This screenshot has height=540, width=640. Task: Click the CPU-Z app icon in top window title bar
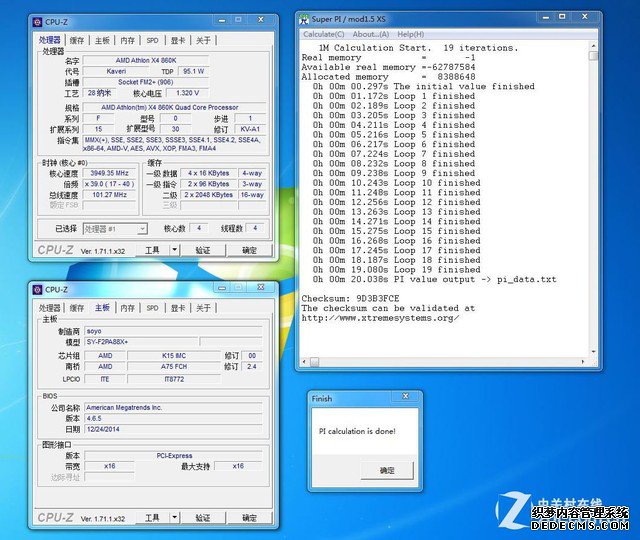tap(38, 22)
